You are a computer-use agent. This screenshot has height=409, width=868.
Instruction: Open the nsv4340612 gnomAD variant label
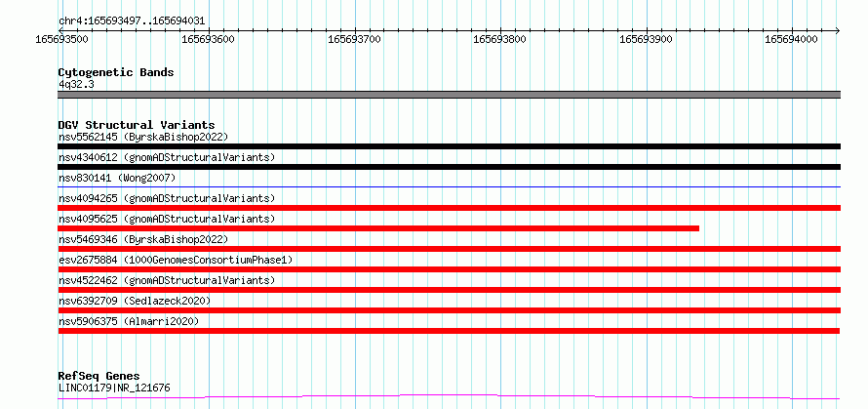click(x=167, y=157)
